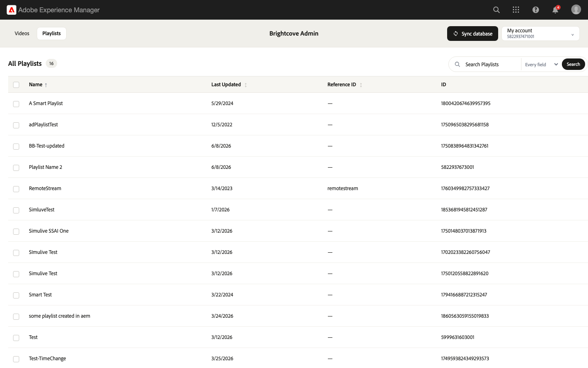The image size is (588, 368).
Task: Click the Adobe Experience Manager title
Action: [59, 10]
